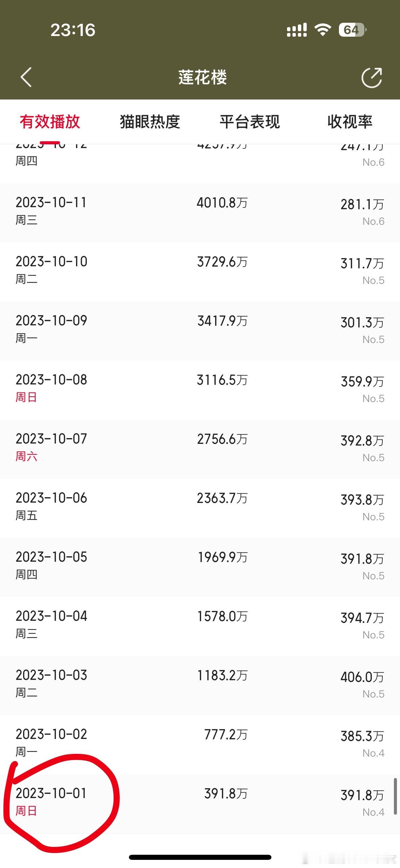
Task: Tap the 莲花楼 page title
Action: point(203,77)
